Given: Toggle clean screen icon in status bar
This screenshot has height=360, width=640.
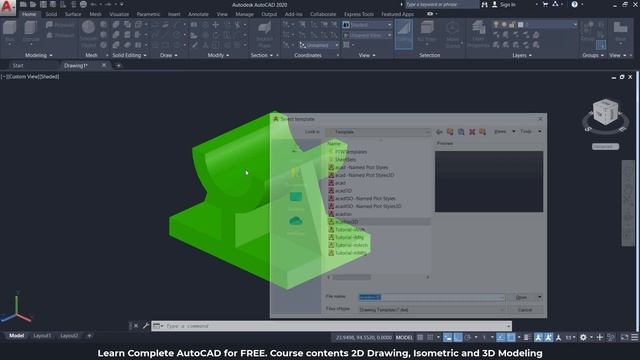Looking at the screenshot, I should (624, 337).
